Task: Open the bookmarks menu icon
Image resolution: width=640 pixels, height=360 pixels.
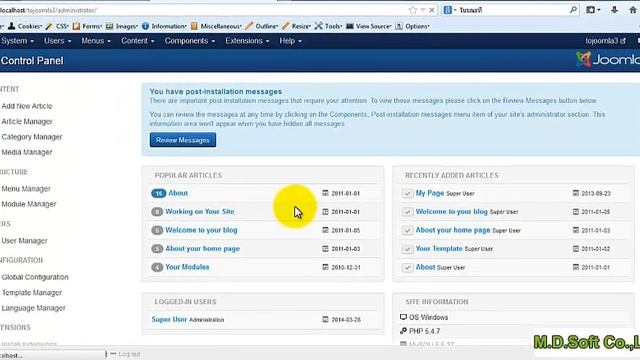Action: 593,9
